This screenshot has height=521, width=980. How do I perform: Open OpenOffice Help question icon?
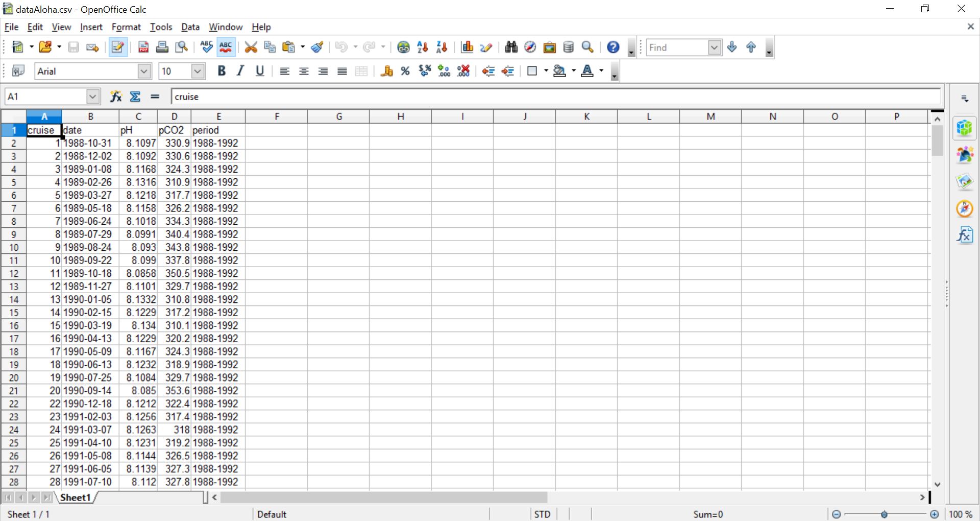pos(613,47)
